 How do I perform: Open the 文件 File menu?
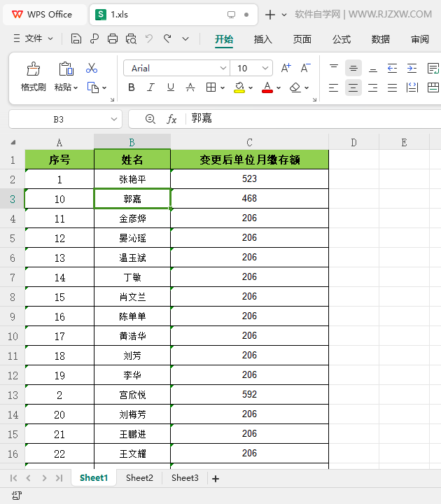33,39
